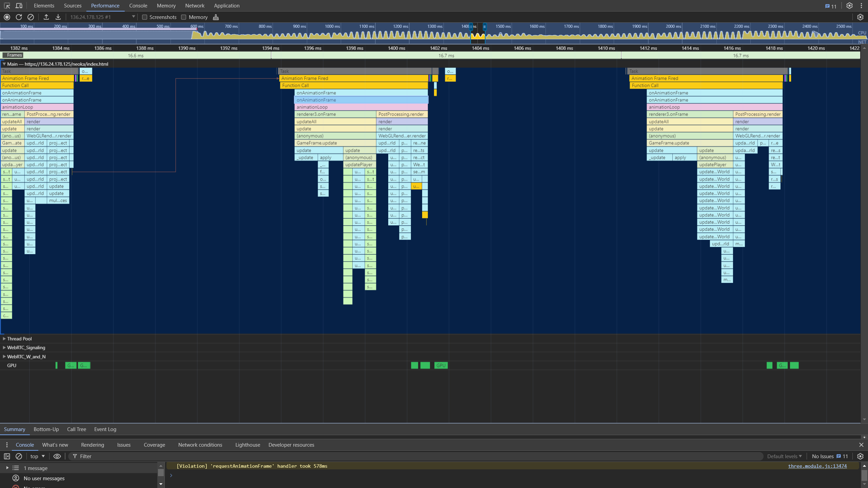Expand the WebRTC_Signaling track
The image size is (868, 488).
coord(4,347)
